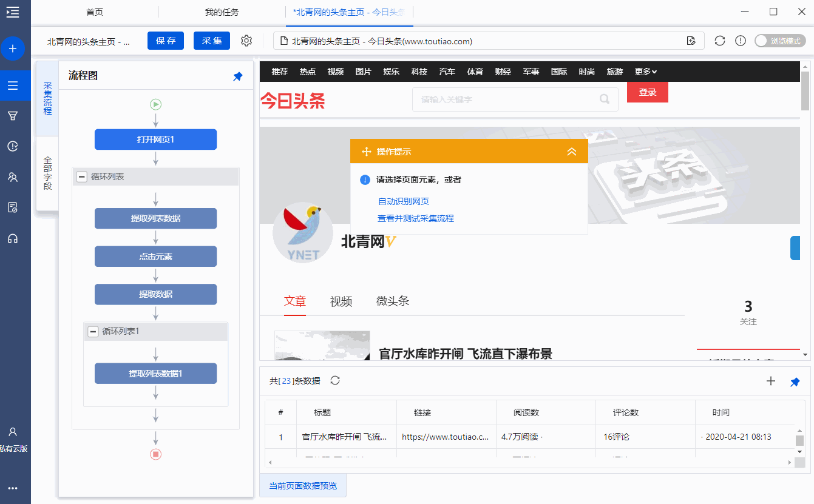This screenshot has height=504, width=814.
Task: Collapse the 循环列表1 loop block
Action: [93, 332]
